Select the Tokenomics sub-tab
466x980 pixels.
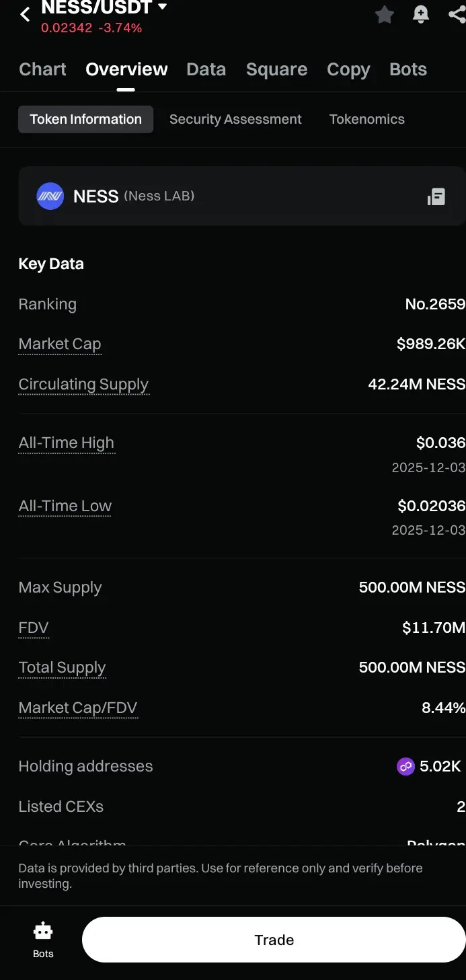(367, 119)
